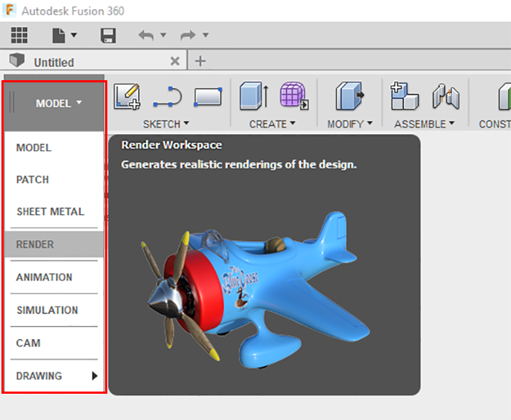Open the DRAWING submenu
Image resolution: width=511 pixels, height=420 pixels.
(55, 376)
